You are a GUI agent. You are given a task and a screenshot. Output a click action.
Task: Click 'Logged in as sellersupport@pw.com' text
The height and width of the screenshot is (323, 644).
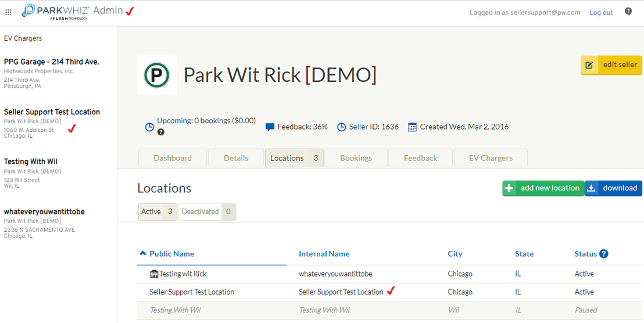[x=525, y=12]
